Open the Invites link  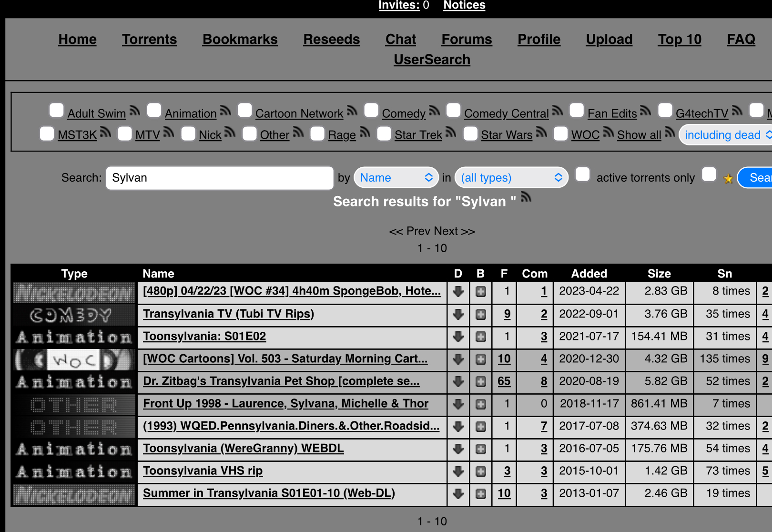tap(399, 5)
